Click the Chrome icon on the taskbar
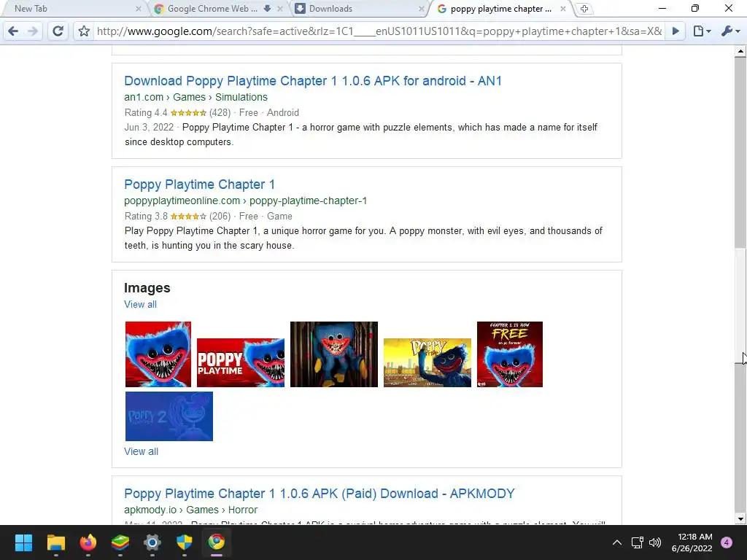 click(x=217, y=542)
